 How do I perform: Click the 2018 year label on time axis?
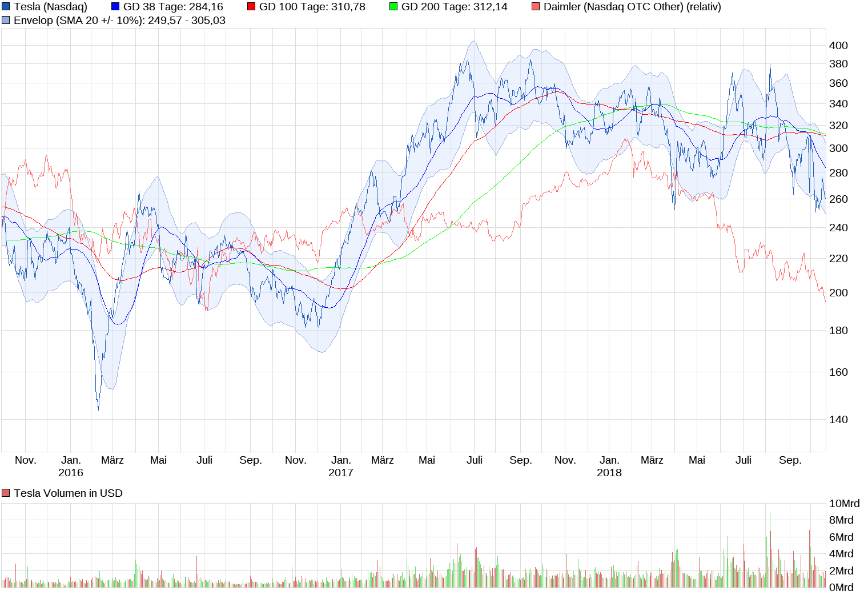(x=609, y=473)
